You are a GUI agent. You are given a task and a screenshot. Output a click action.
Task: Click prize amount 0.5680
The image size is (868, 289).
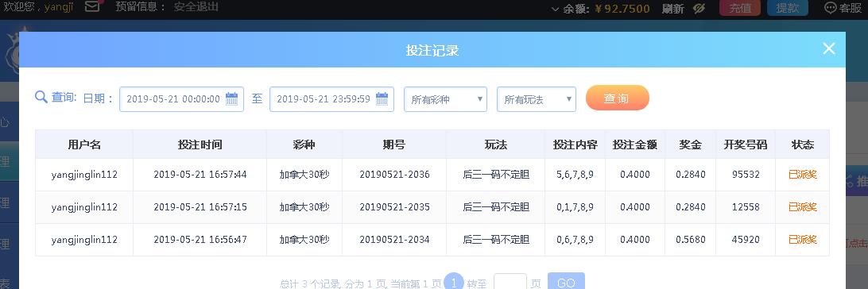click(x=690, y=240)
